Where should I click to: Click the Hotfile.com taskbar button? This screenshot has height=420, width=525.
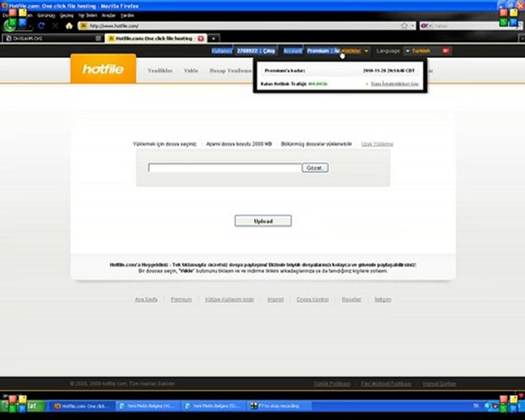tap(82, 406)
